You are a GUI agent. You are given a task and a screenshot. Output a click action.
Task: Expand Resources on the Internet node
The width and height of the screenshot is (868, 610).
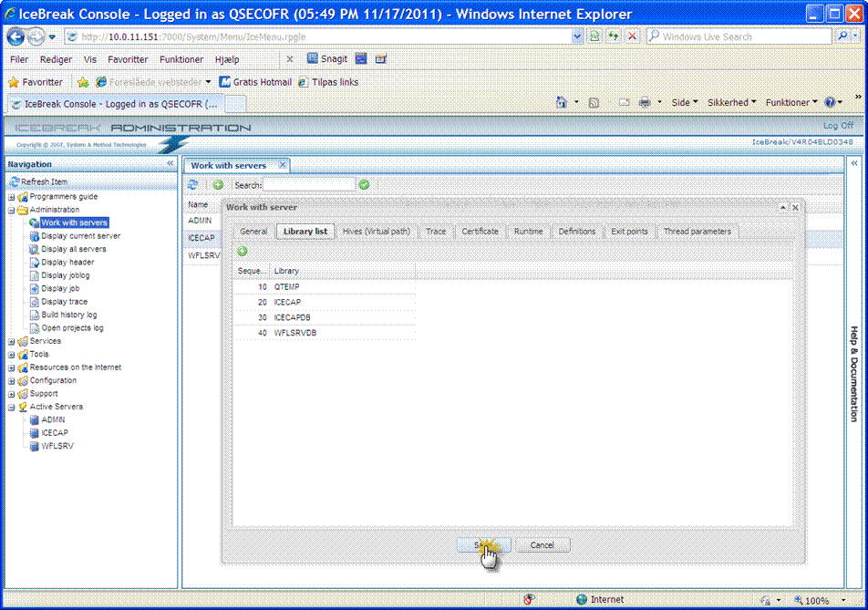(x=11, y=368)
